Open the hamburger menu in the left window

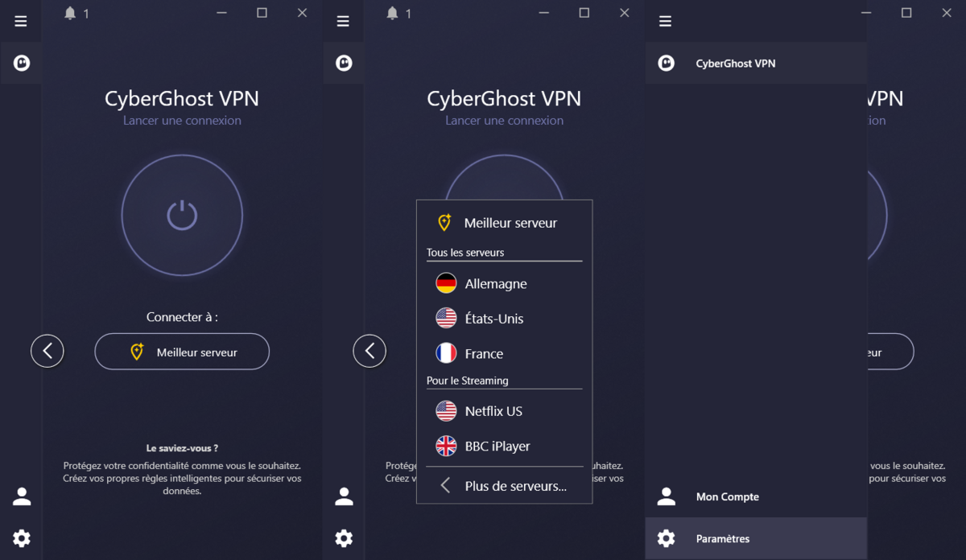[21, 22]
